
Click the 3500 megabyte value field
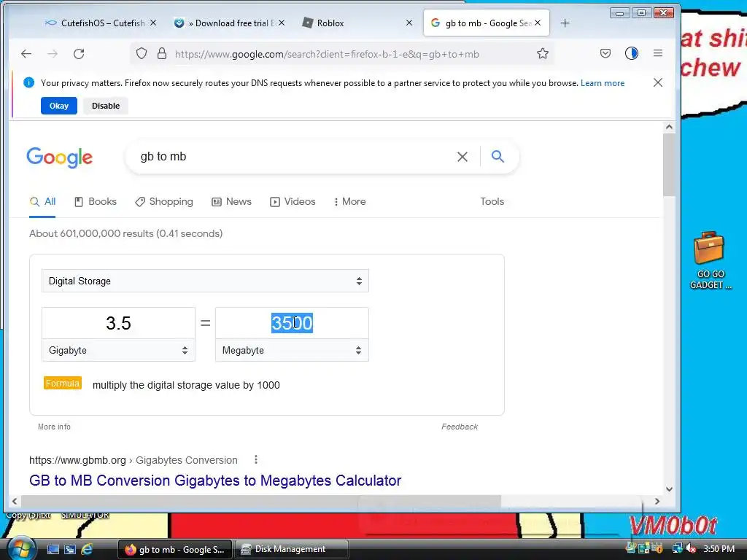tap(292, 323)
